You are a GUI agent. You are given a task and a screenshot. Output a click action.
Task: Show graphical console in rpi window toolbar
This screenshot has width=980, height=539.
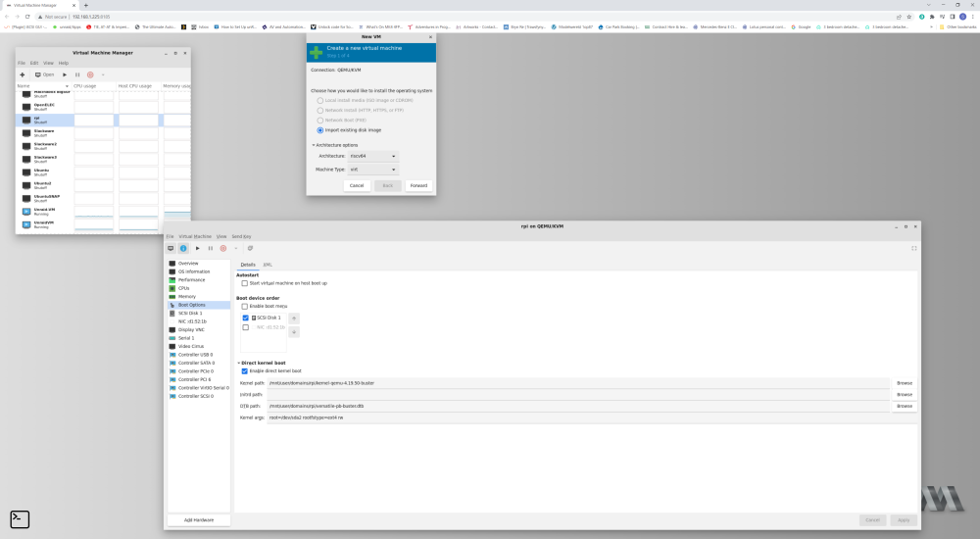(x=171, y=248)
